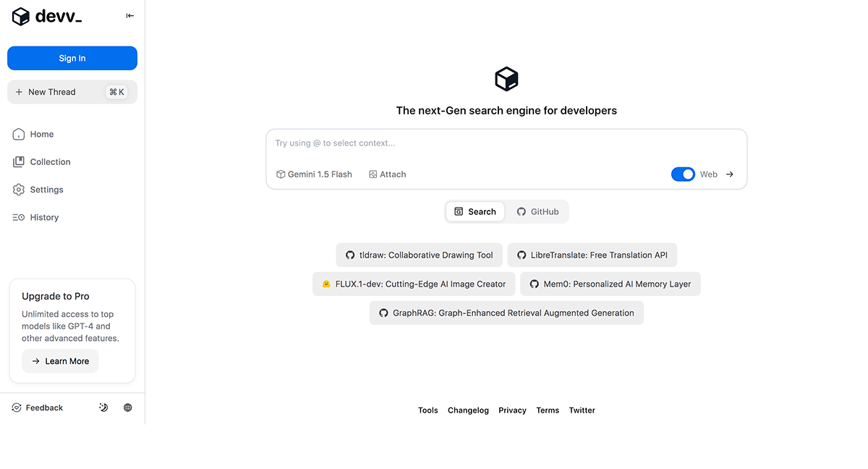Open the Home page
Screen dimensions: 868x469
[33, 134]
